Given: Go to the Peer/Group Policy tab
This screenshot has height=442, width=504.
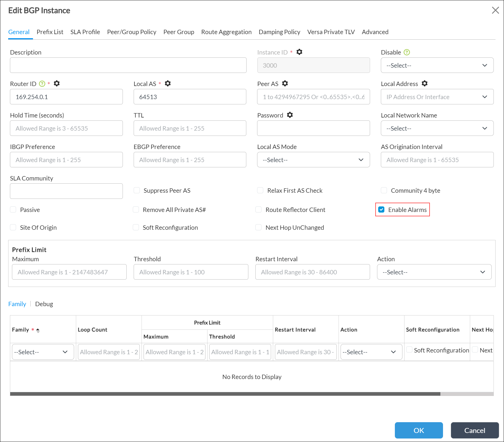Looking at the screenshot, I should pyautogui.click(x=132, y=32).
